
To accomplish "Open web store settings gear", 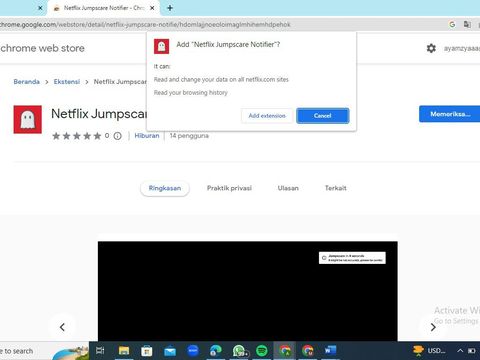I will point(431,48).
